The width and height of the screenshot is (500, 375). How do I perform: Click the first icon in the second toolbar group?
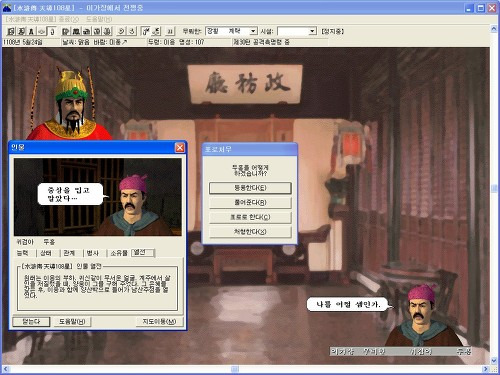tap(66, 31)
